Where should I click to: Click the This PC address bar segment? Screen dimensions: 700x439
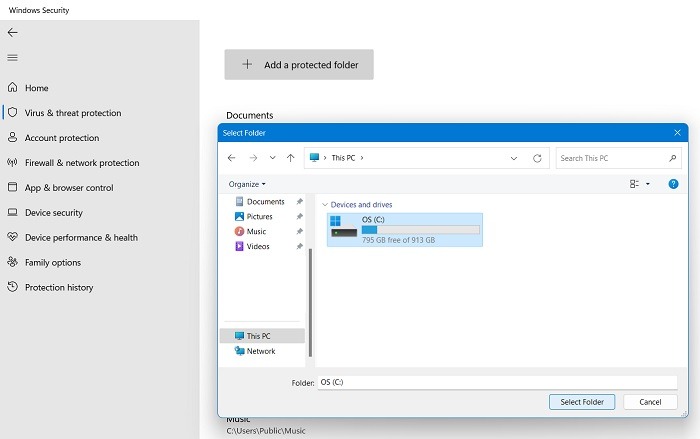coord(343,158)
